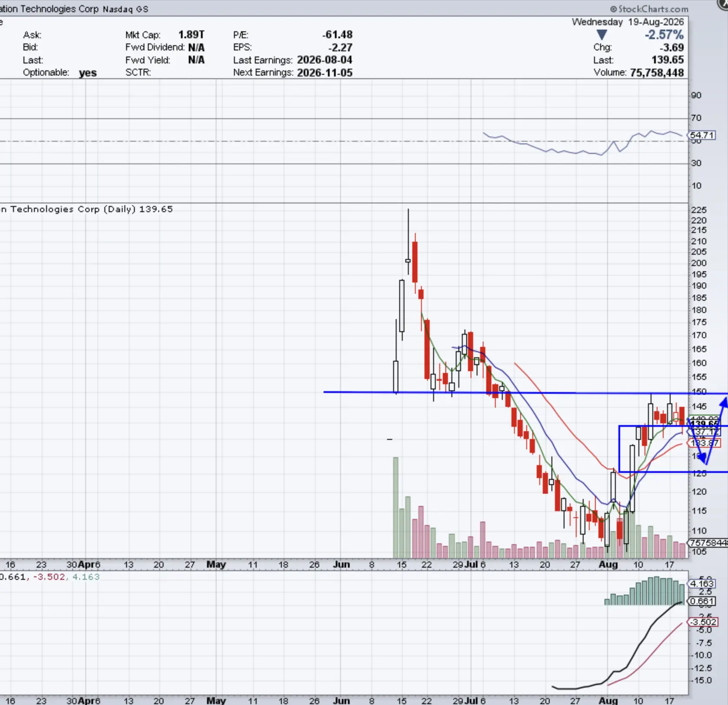This screenshot has height=705, width=728.
Task: Click the 'Aug' label on upper date axis
Action: pos(608,565)
